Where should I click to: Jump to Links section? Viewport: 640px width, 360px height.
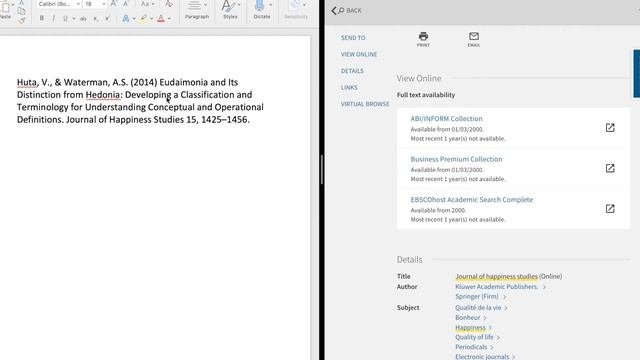click(349, 88)
